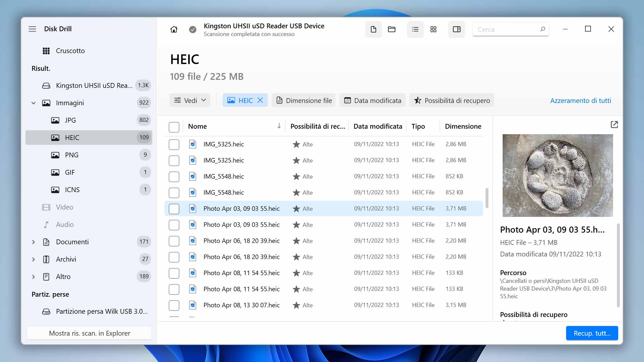The image size is (644, 362).
Task: Click the Archivi archive icon
Action: pos(46,259)
